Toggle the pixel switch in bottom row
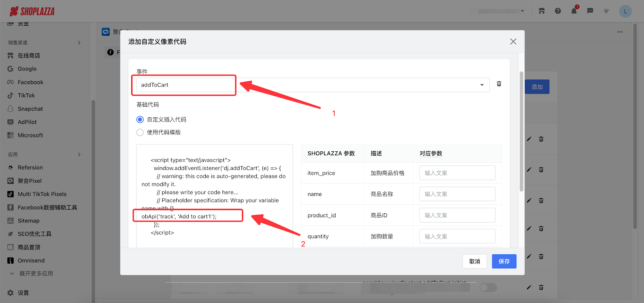The width and height of the screenshot is (644, 303). (488, 287)
